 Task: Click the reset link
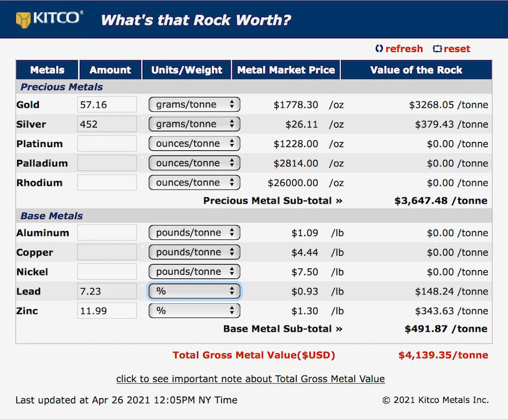click(457, 49)
